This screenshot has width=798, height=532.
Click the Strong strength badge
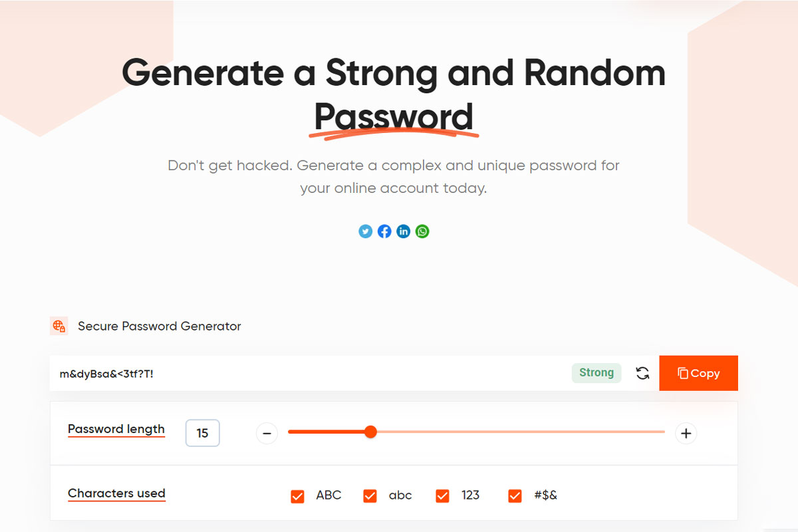(597, 372)
